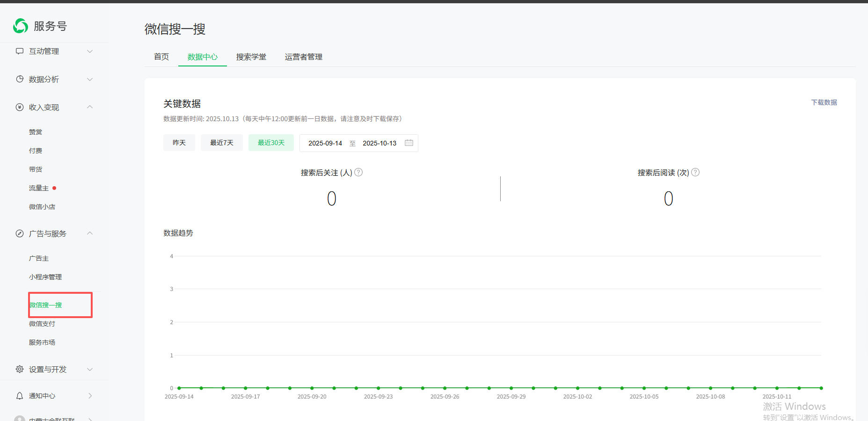This screenshot has height=421, width=868.
Task: Click the chart point above 2025-10-08
Action: 711,388
